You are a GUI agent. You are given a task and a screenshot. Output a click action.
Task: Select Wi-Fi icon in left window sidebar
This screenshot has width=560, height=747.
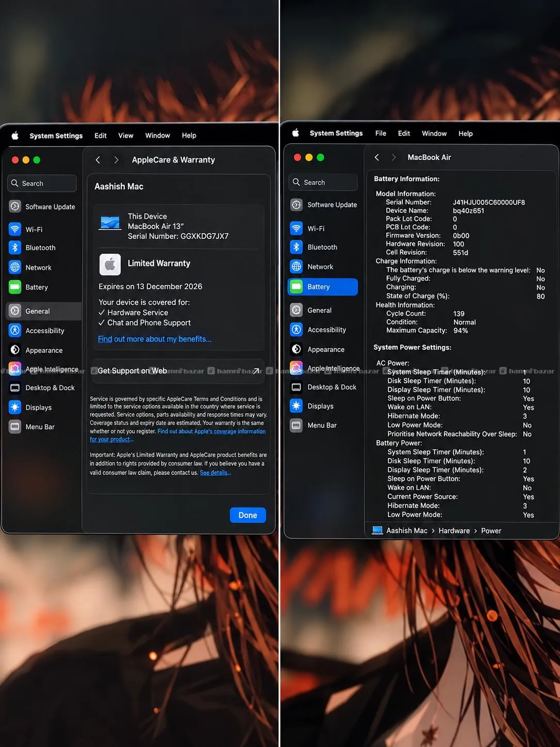pos(15,229)
